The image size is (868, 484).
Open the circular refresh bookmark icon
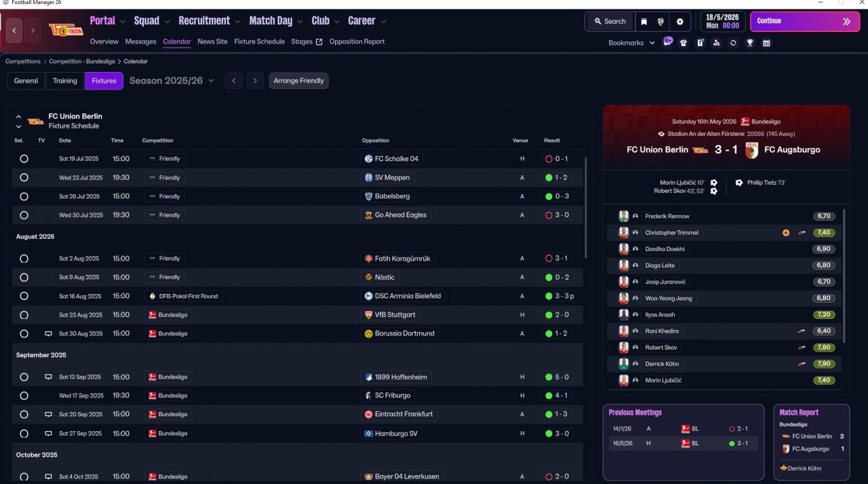click(733, 43)
